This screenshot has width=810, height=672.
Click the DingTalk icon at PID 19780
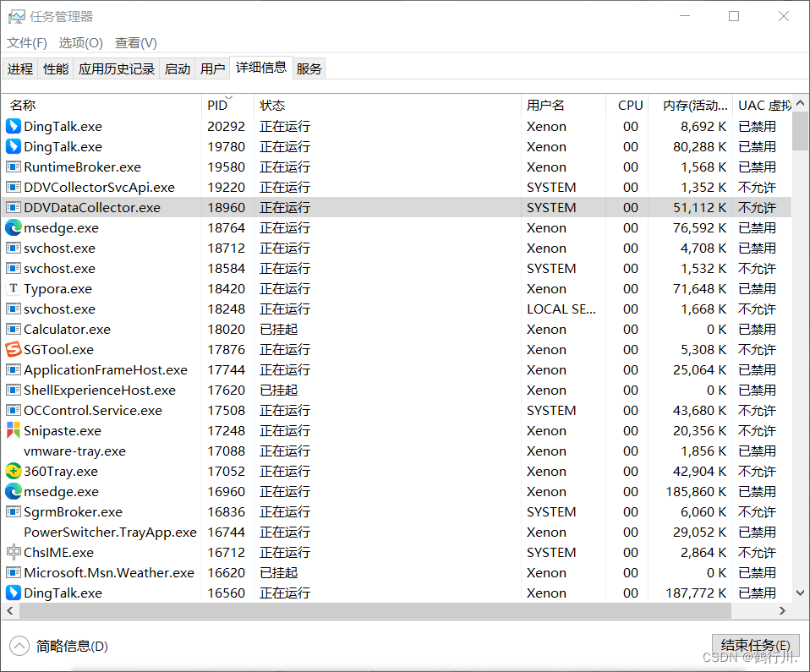tap(14, 147)
